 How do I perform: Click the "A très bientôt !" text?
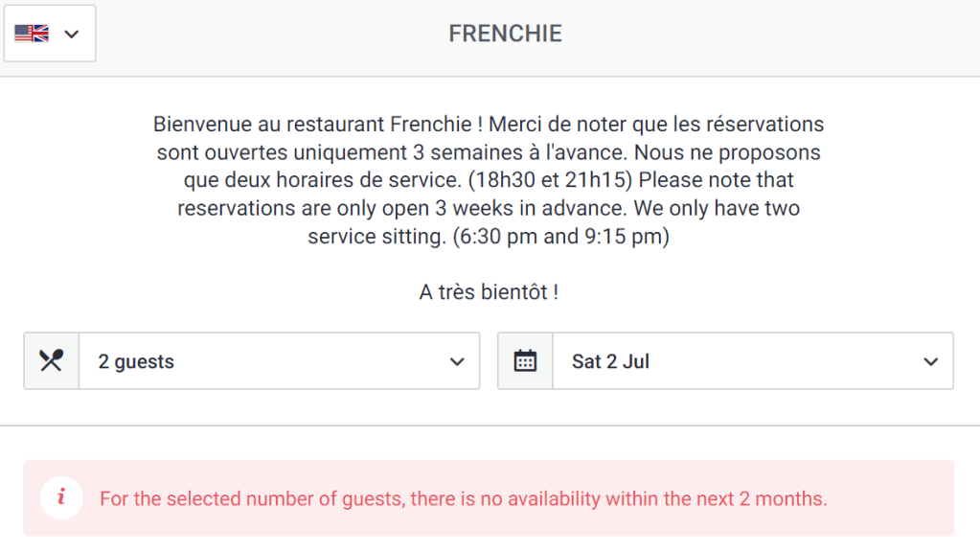pyautogui.click(x=489, y=292)
